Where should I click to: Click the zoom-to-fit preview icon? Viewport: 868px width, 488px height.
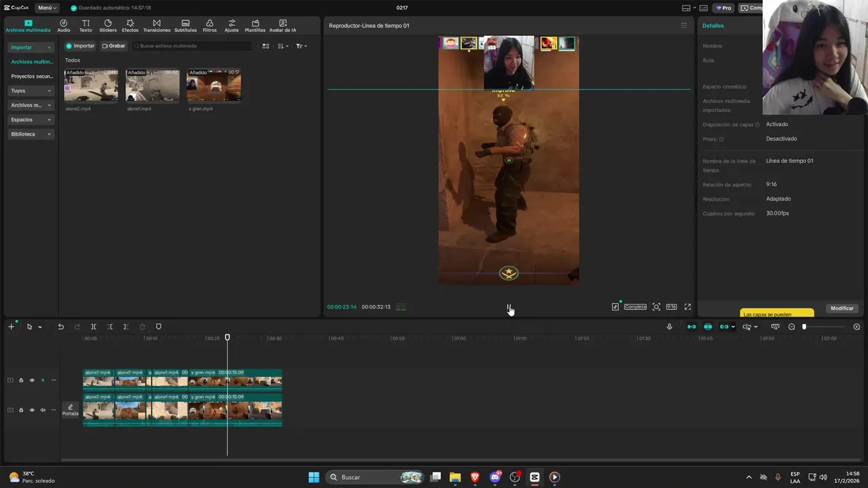[656, 307]
